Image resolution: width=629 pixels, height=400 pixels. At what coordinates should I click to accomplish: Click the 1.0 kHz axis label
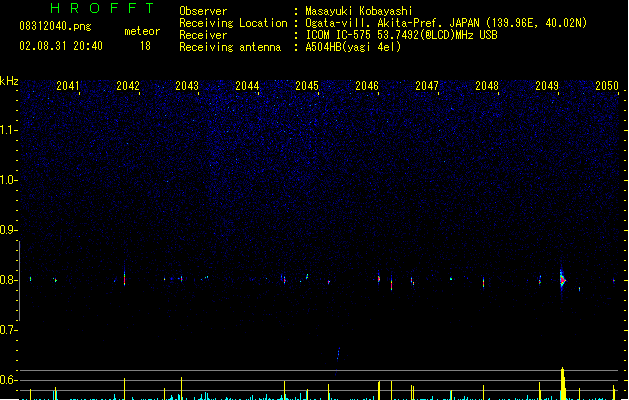[x=7, y=180]
